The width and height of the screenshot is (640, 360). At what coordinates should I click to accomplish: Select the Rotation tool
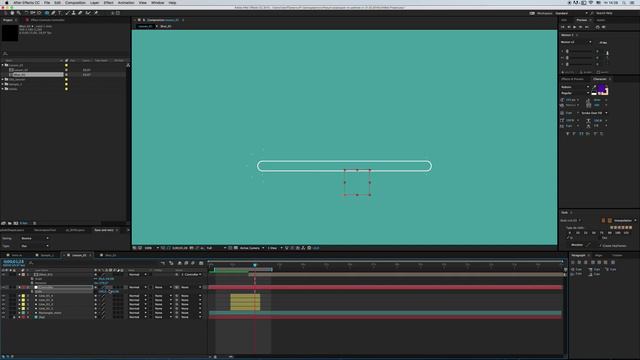pos(26,13)
